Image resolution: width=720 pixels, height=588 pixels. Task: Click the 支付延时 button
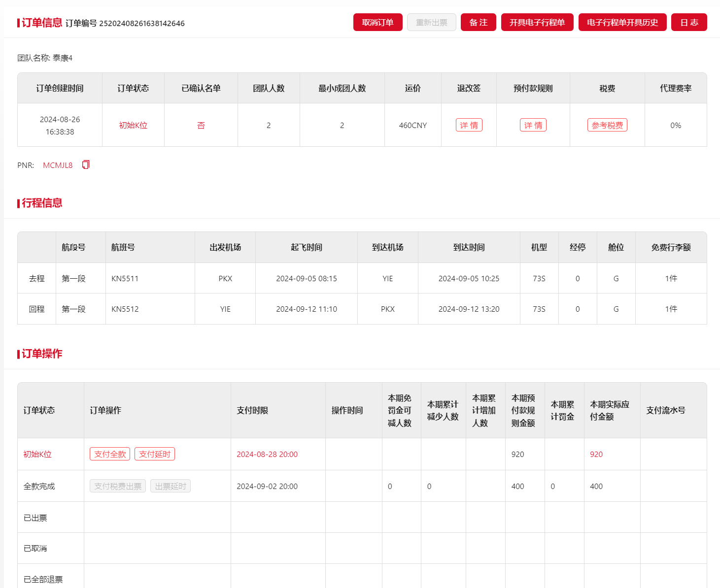(x=155, y=454)
